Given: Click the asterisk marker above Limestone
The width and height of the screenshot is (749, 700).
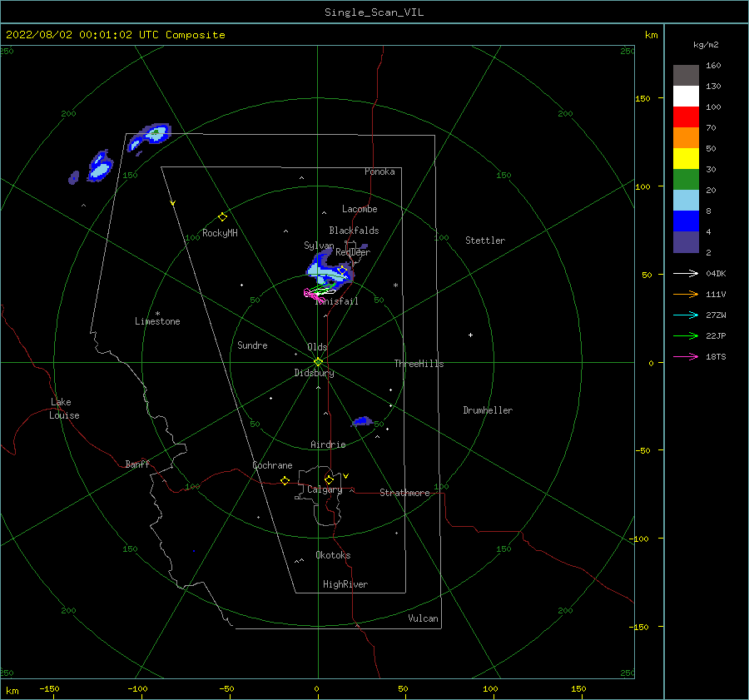Looking at the screenshot, I should pyautogui.click(x=157, y=314).
